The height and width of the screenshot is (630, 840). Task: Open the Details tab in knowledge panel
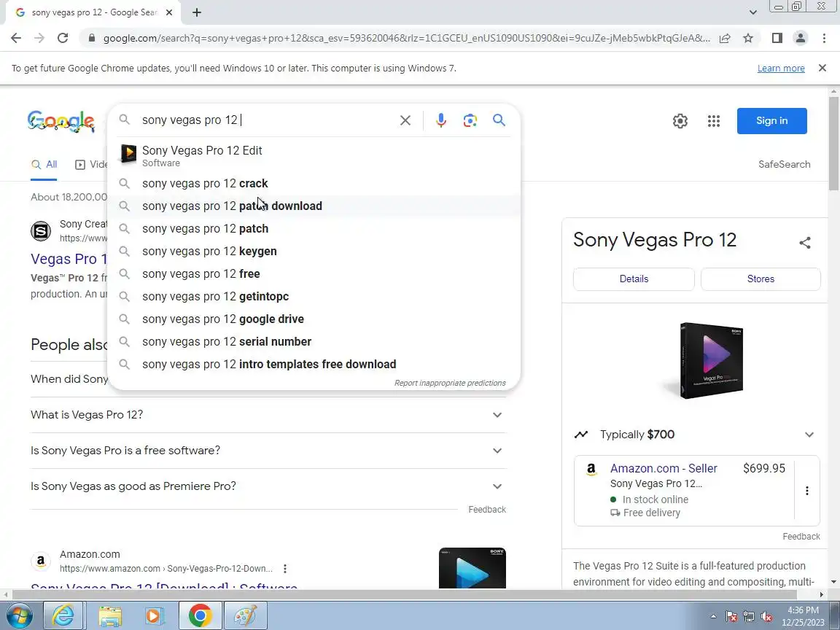tap(634, 279)
